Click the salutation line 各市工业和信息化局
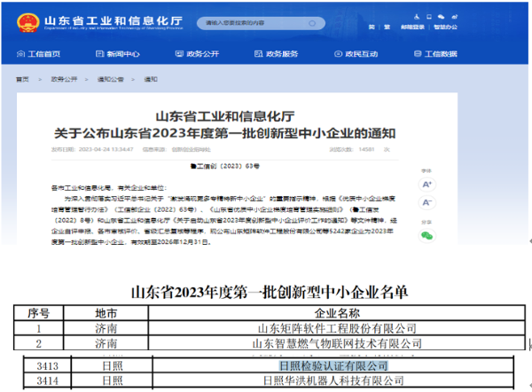The image size is (532, 392). click(x=108, y=188)
